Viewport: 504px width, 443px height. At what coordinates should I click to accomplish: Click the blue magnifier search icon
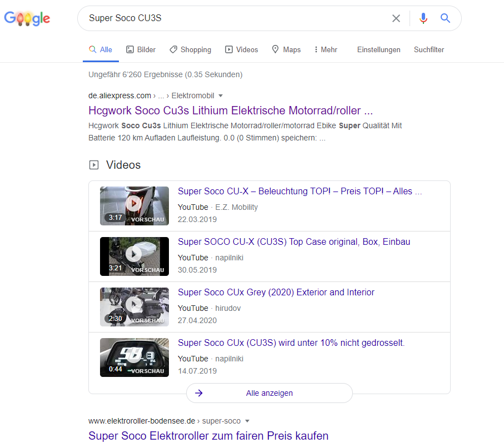point(445,18)
